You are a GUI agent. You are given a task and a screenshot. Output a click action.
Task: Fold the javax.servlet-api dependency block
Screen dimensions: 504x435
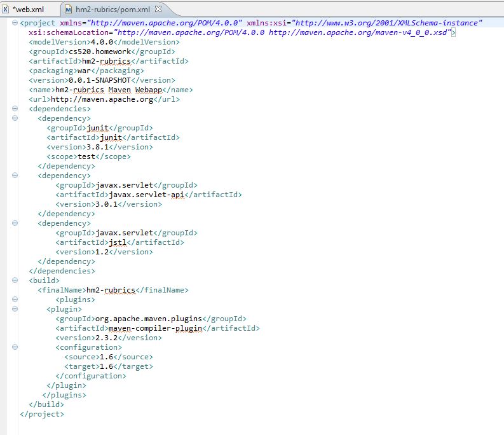click(x=14, y=176)
